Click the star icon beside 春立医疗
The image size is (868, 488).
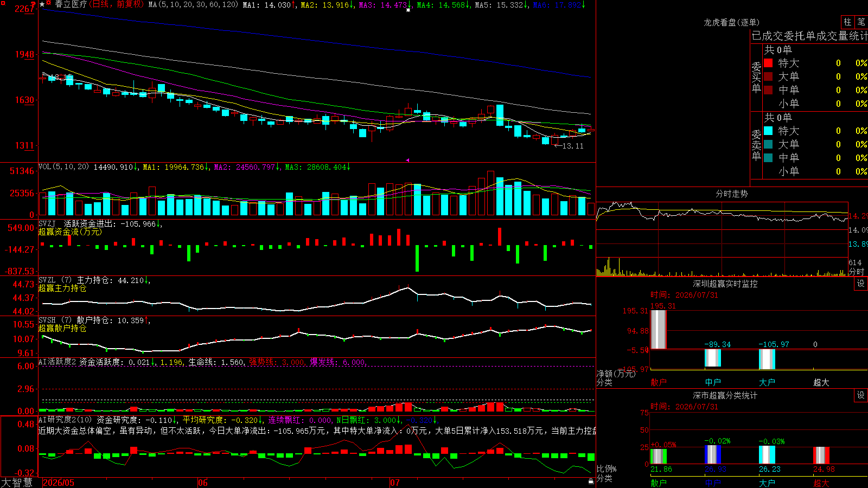point(42,4)
